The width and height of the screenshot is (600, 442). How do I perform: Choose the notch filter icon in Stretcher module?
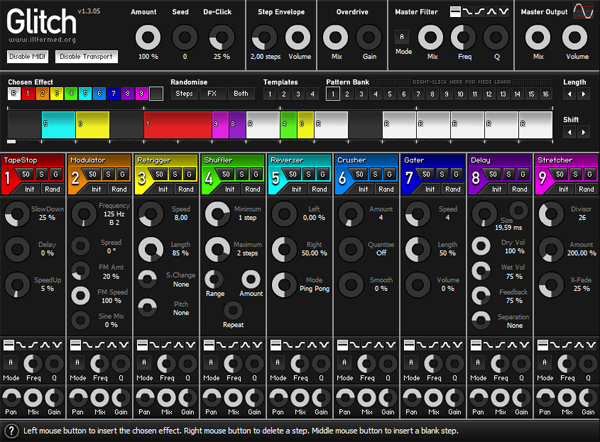coord(591,345)
